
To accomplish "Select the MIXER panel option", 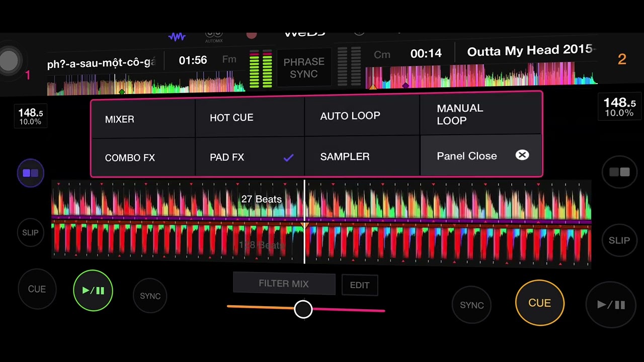I will pos(143,119).
